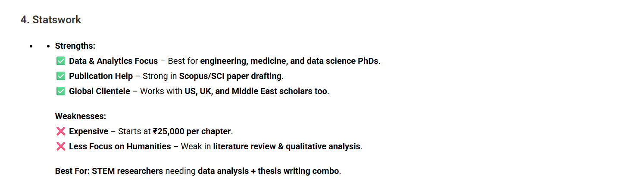The height and width of the screenshot is (189, 644).
Task: Click the Global Clientele bold text
Action: (x=100, y=91)
